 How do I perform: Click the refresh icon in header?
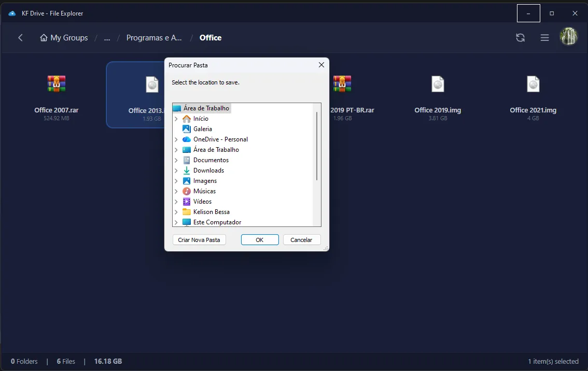(520, 38)
